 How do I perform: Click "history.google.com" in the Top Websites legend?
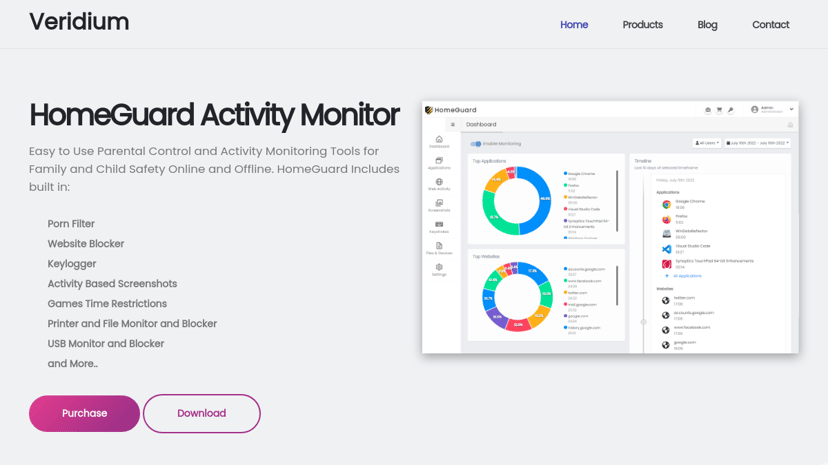(584, 328)
